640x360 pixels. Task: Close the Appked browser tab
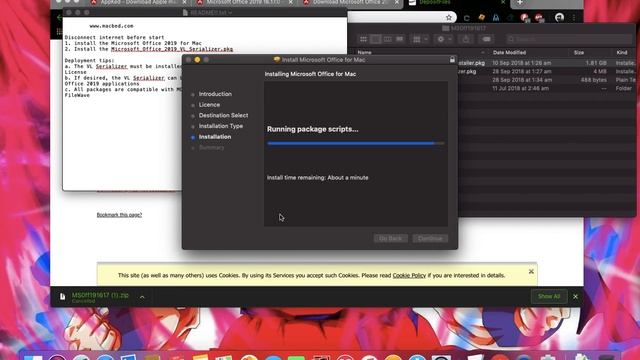click(184, 2)
